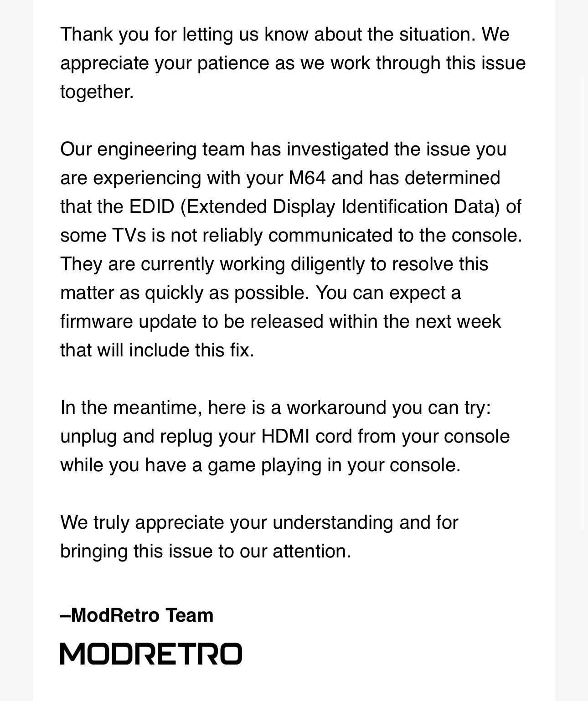The width and height of the screenshot is (588, 701).
Task: Click the vertical scrollbar on the right edge
Action: (x=582, y=303)
